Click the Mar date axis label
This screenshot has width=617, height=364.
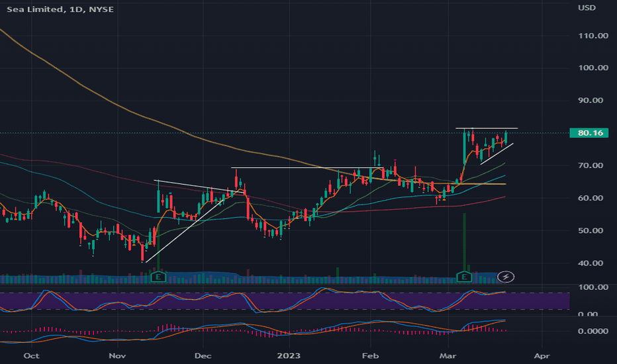(x=448, y=356)
